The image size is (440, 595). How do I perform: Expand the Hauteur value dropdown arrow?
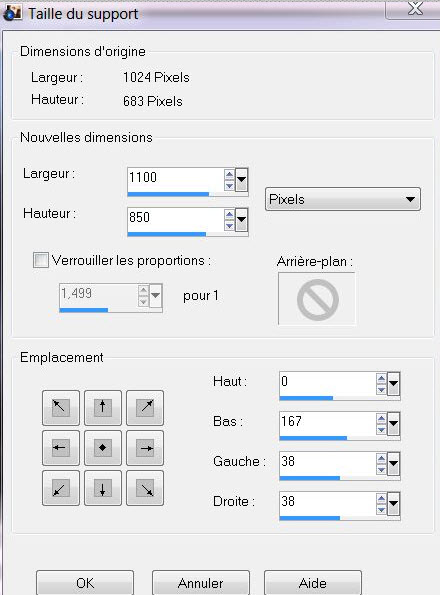[242, 219]
